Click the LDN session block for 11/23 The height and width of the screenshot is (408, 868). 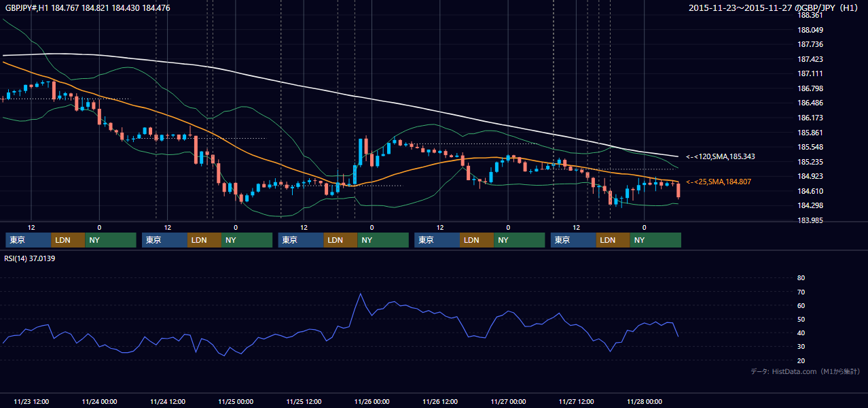68,240
